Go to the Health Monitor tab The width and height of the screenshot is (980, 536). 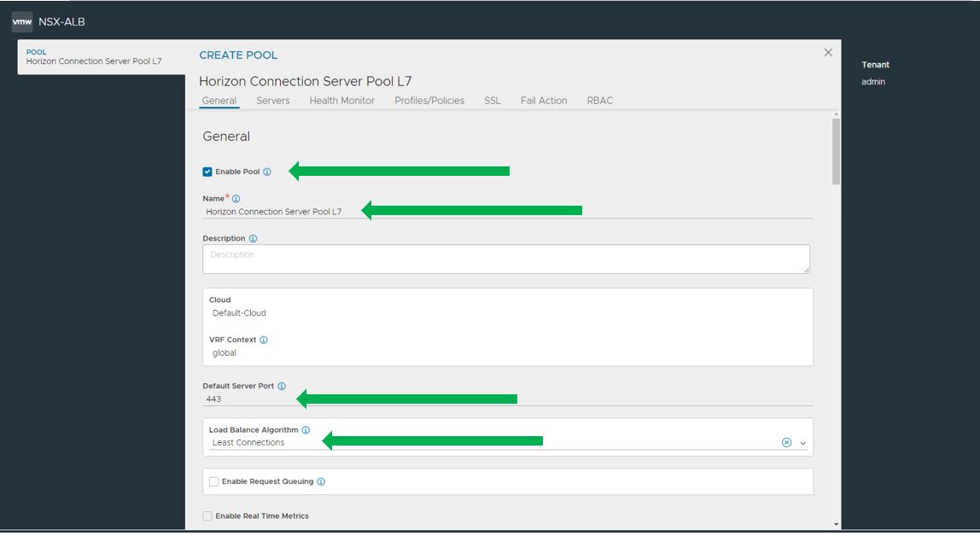pos(341,101)
